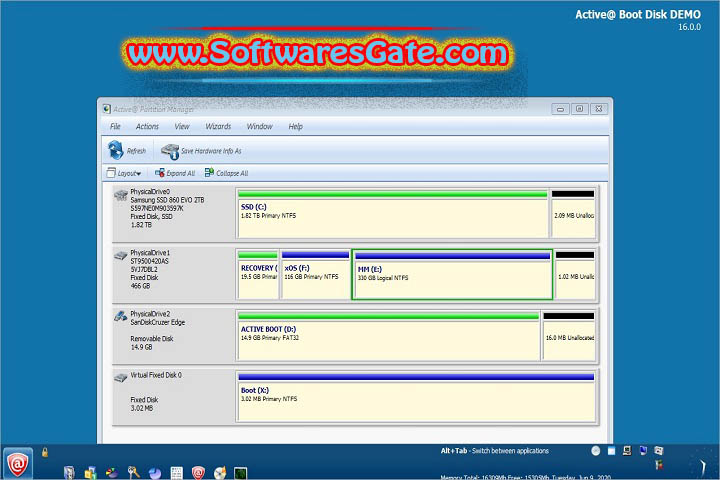Click Save Hardware Info As icon
This screenshot has height=480, width=720.
(170, 151)
